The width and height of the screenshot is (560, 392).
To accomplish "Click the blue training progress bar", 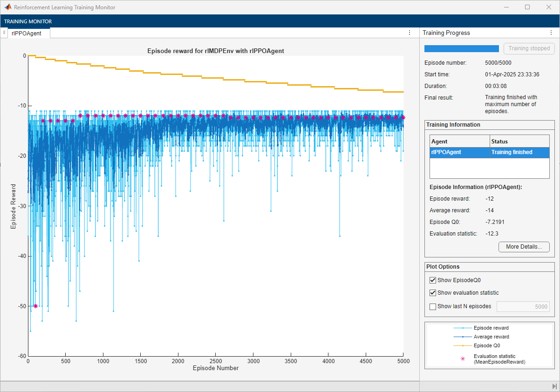I will (x=461, y=48).
